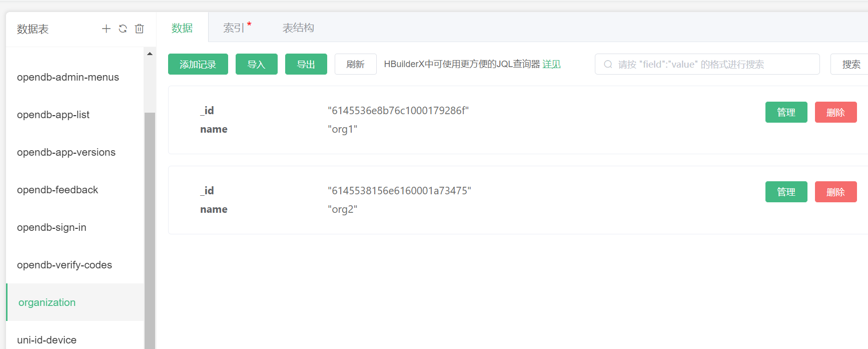Open the 详见 link for JQL

tap(551, 64)
